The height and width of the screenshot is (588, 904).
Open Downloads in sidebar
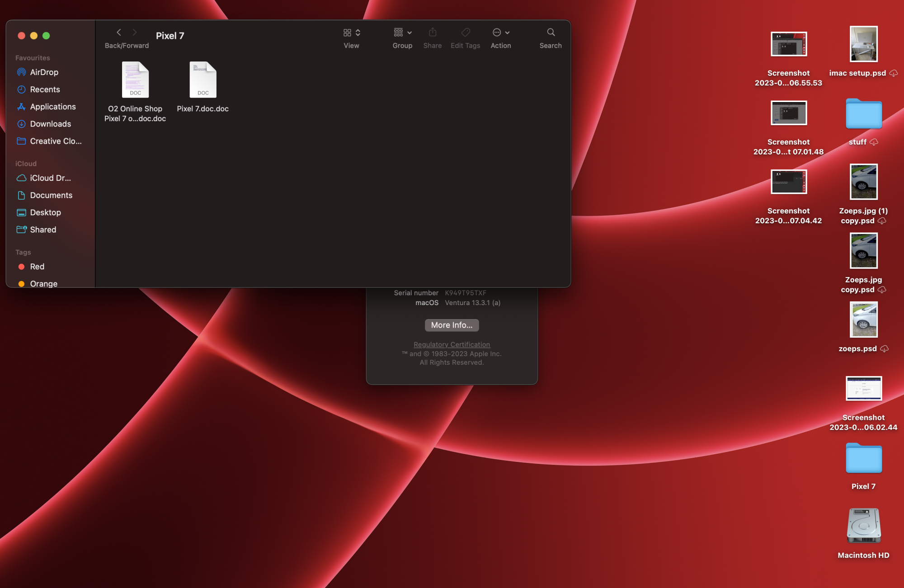[x=50, y=124]
